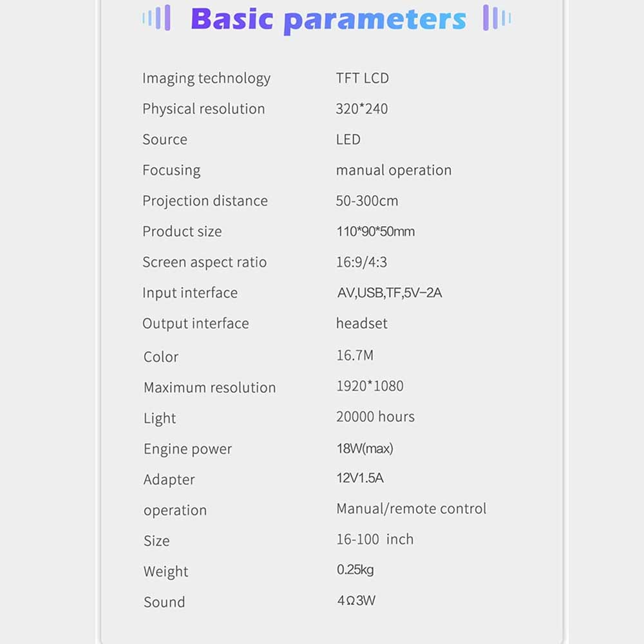Click the adapter value 12V1.5A
The width and height of the screenshot is (644, 644).
(359, 478)
